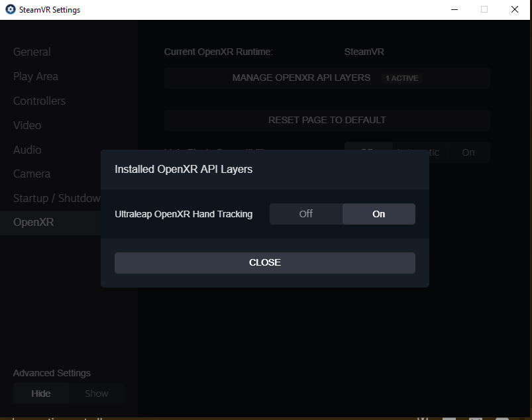This screenshot has height=420, width=532.
Task: Click the 'SteamVR' runtime value text
Action: 364,52
